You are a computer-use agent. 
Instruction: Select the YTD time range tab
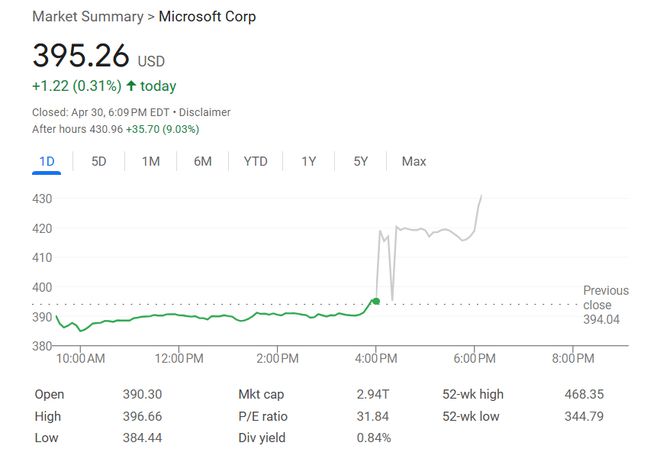click(255, 161)
